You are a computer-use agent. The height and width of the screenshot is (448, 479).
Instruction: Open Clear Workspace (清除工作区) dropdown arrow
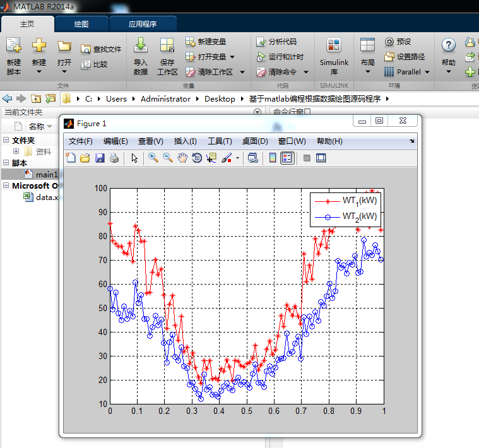point(242,72)
